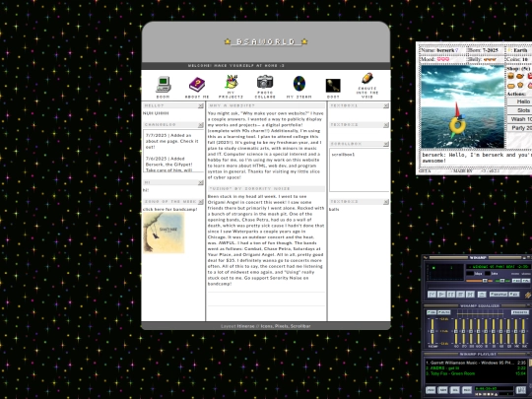Image resolution: width=532 pixels, height=399 pixels.
Task: Open the Dust black square icon
Action: point(333,86)
